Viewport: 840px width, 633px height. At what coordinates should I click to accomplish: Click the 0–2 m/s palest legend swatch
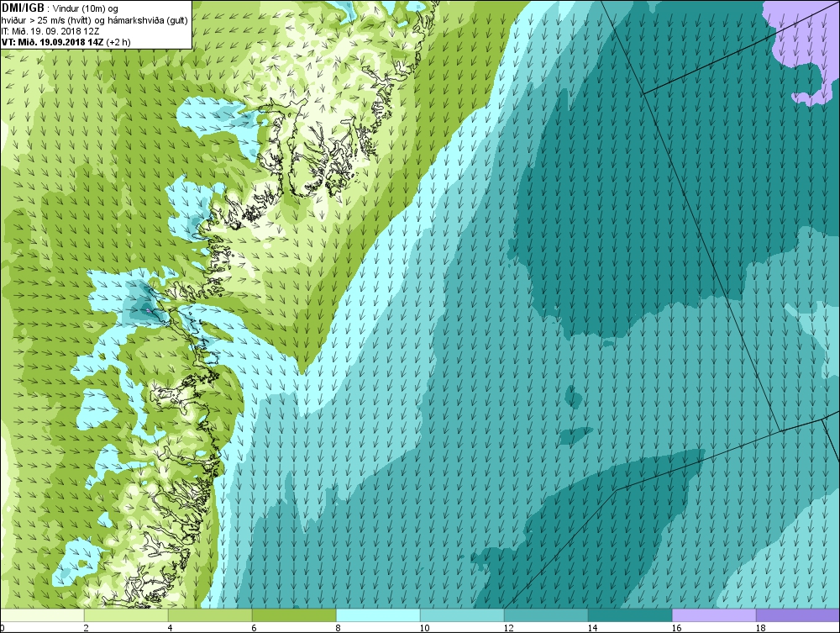coord(42,615)
